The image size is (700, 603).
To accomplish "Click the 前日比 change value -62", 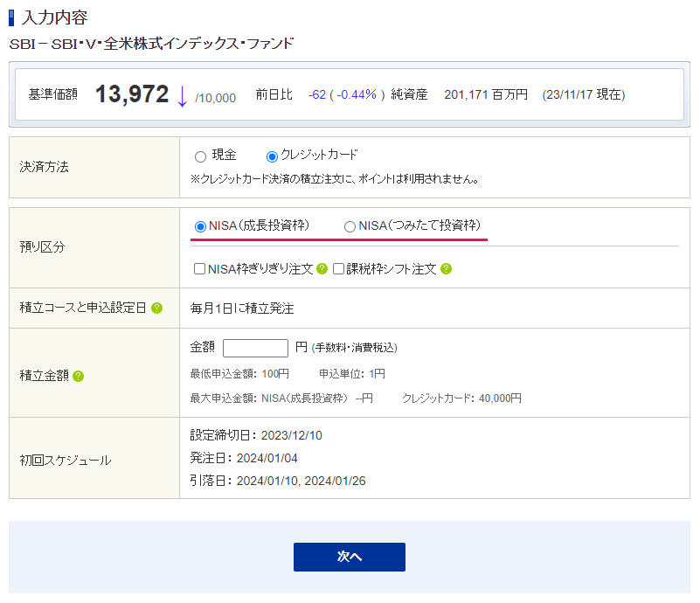I will click(317, 94).
